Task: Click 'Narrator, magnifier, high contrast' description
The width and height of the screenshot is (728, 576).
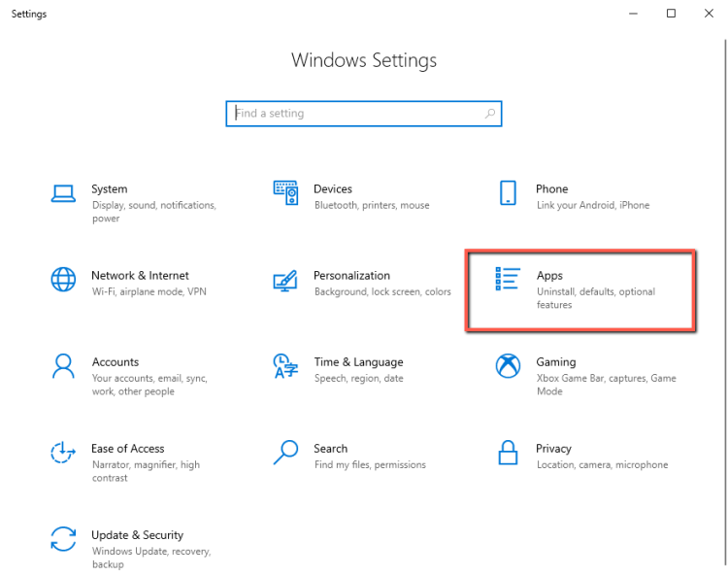Action: coord(146,471)
